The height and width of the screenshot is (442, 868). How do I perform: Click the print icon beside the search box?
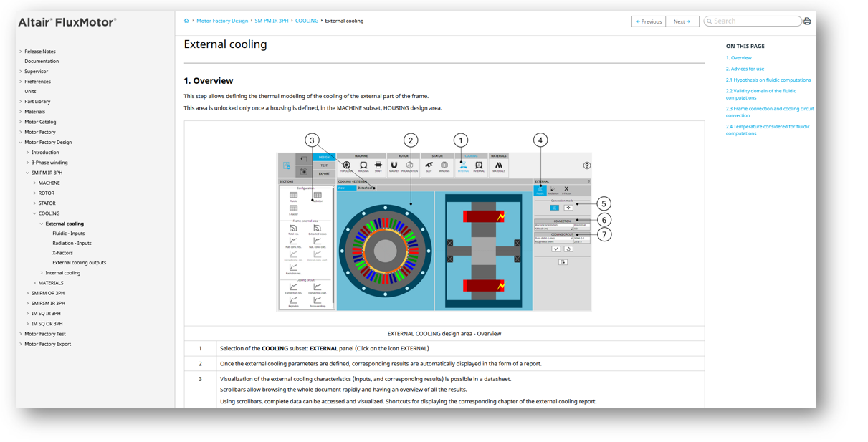807,21
